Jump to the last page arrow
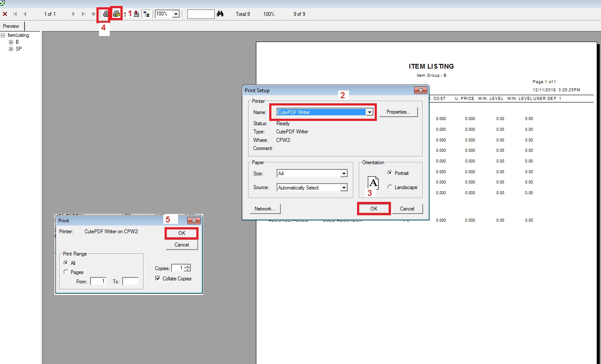 coord(83,14)
